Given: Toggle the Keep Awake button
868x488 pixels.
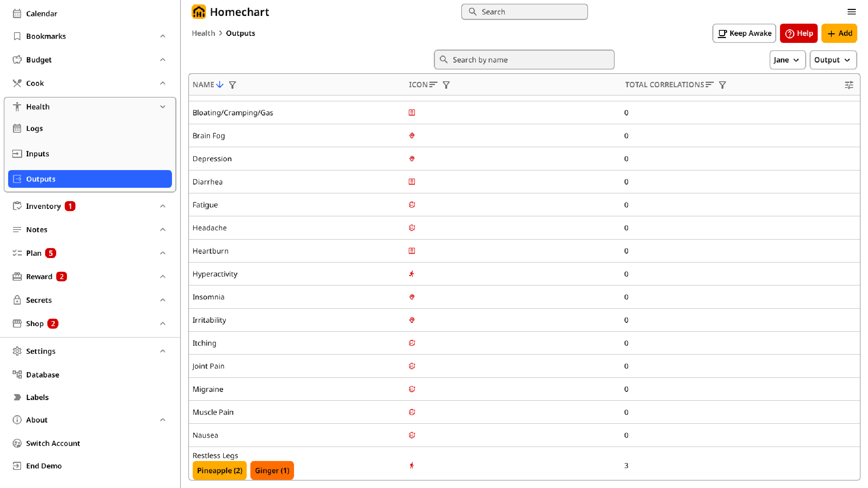Looking at the screenshot, I should 744,33.
